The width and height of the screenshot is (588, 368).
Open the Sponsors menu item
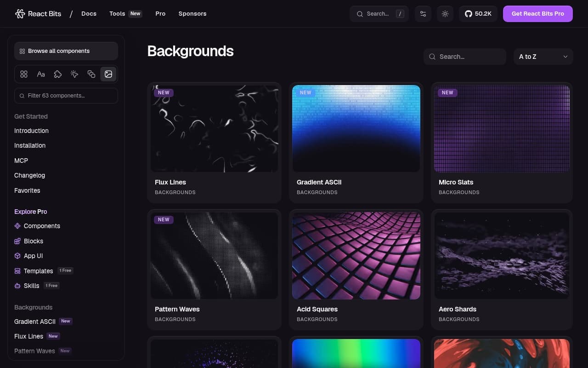[192, 14]
